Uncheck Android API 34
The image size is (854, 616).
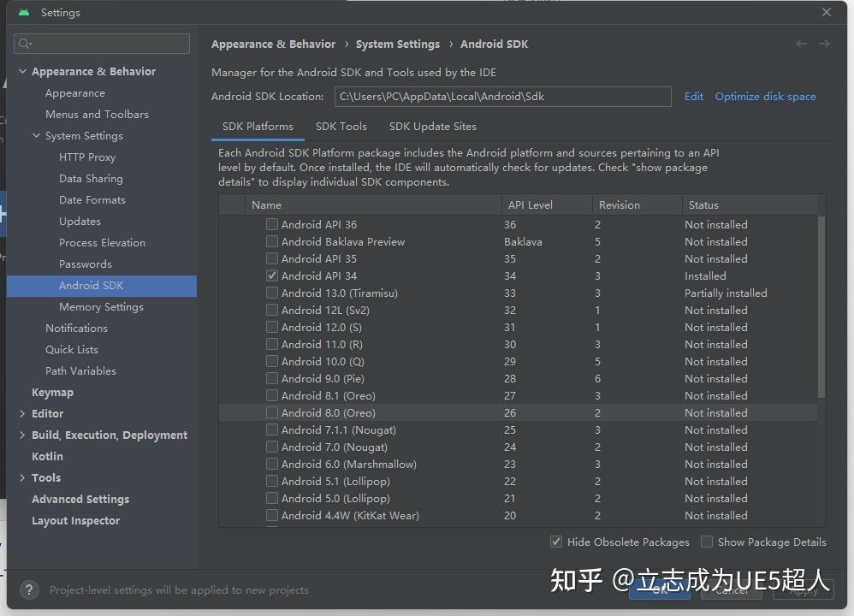(x=271, y=275)
